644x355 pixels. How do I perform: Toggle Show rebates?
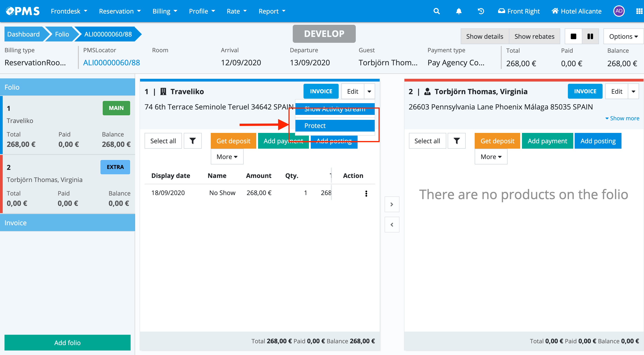coord(534,36)
